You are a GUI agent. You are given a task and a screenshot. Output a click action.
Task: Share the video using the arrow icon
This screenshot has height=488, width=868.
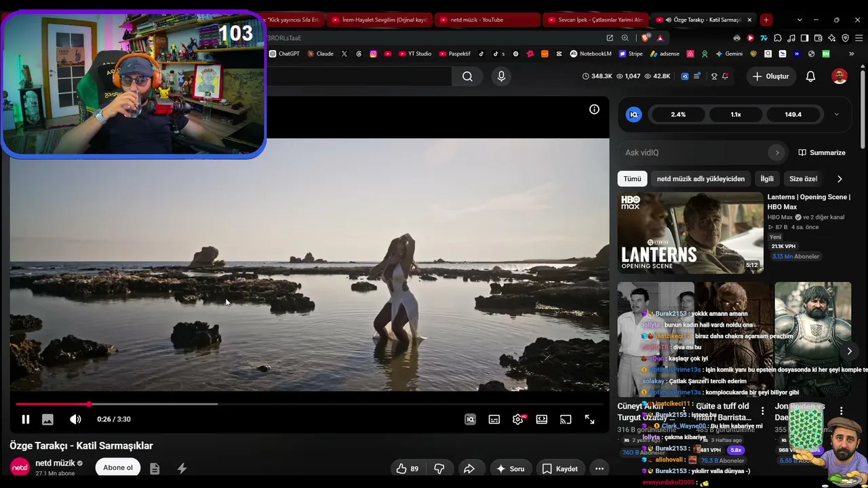tap(469, 468)
